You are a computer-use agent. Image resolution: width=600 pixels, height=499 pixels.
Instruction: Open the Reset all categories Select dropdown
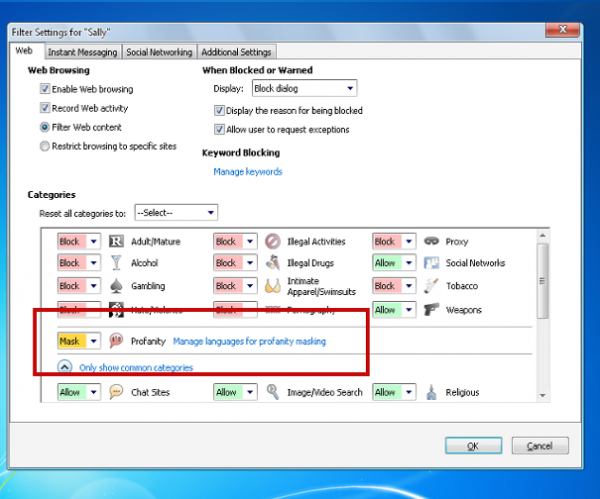click(x=176, y=212)
